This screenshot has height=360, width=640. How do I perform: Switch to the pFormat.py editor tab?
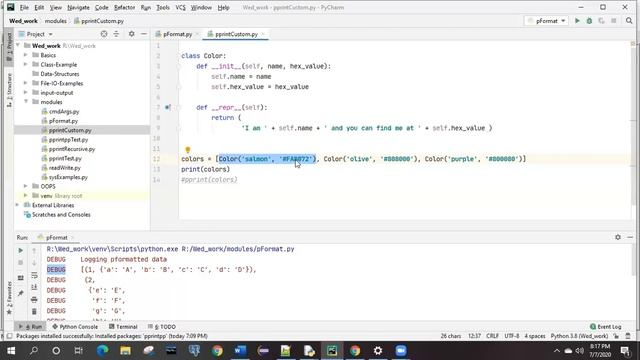(x=177, y=34)
